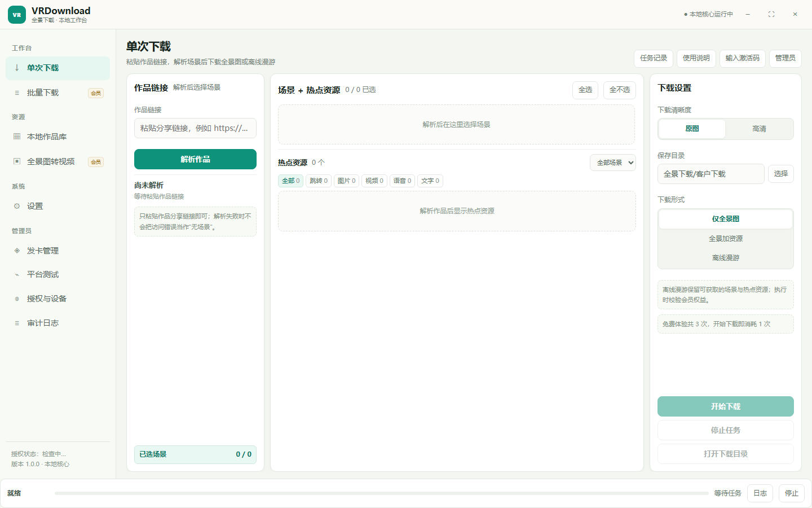812x508 pixels.
Task: Choose 离线漫游 download mode
Action: click(726, 258)
